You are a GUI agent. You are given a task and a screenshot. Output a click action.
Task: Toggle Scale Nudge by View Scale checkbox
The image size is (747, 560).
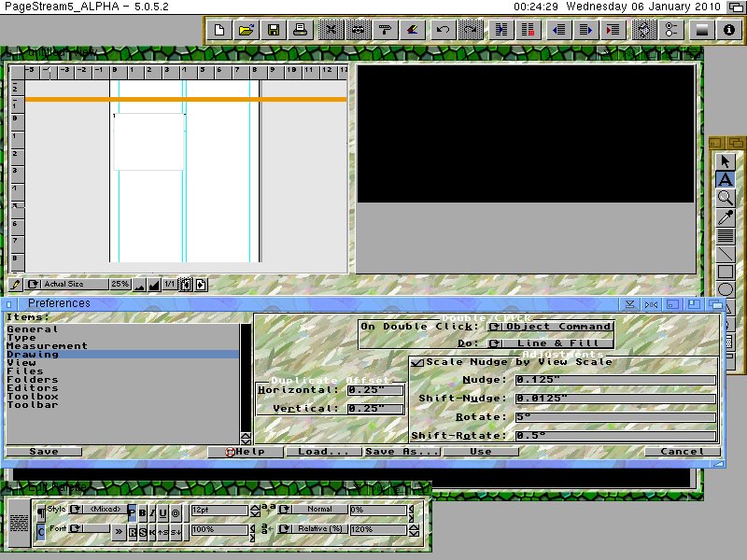pyautogui.click(x=417, y=362)
